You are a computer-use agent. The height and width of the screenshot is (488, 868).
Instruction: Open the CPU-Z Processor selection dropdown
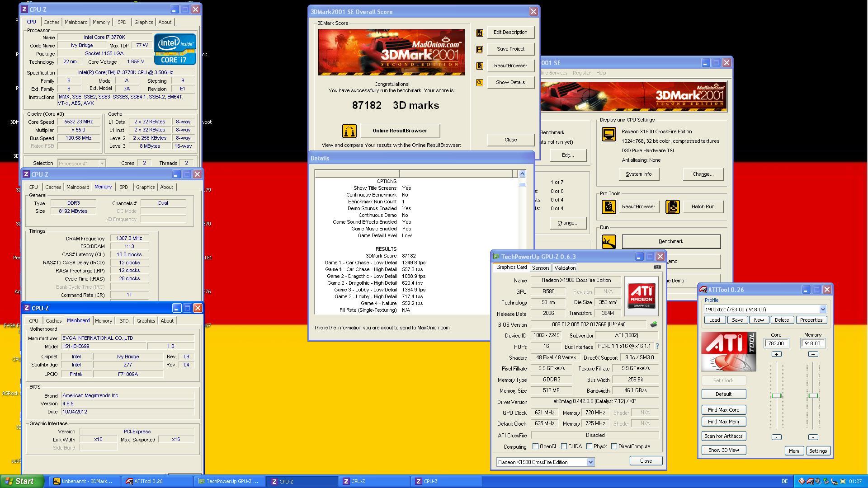[x=102, y=164]
